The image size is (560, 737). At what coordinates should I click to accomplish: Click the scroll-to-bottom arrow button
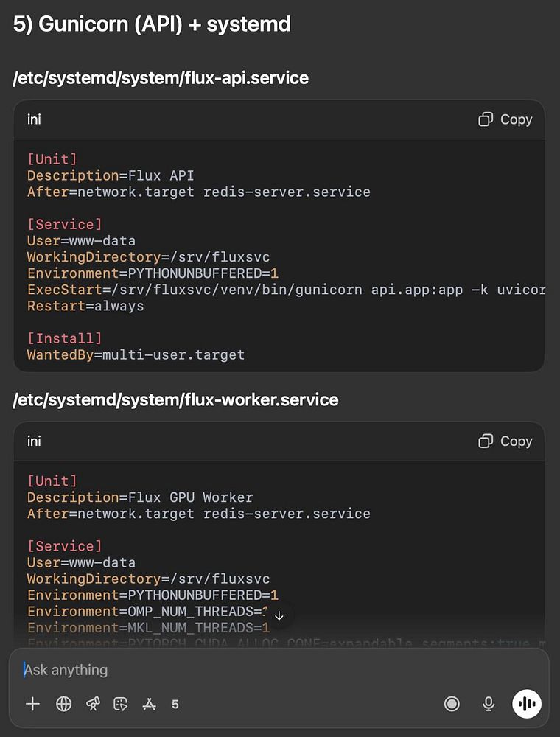(279, 615)
